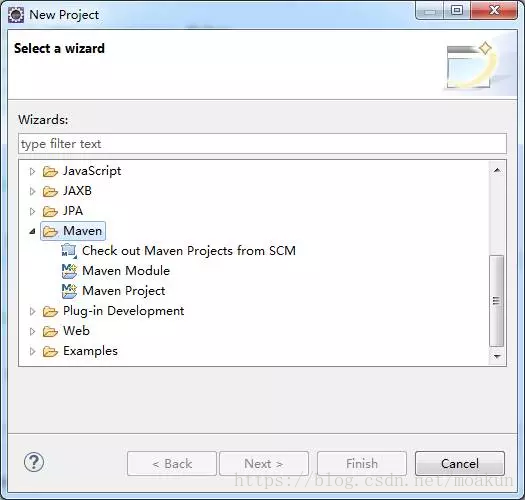This screenshot has height=500, width=525.
Task: Click the Examples folder icon
Action: coord(50,352)
